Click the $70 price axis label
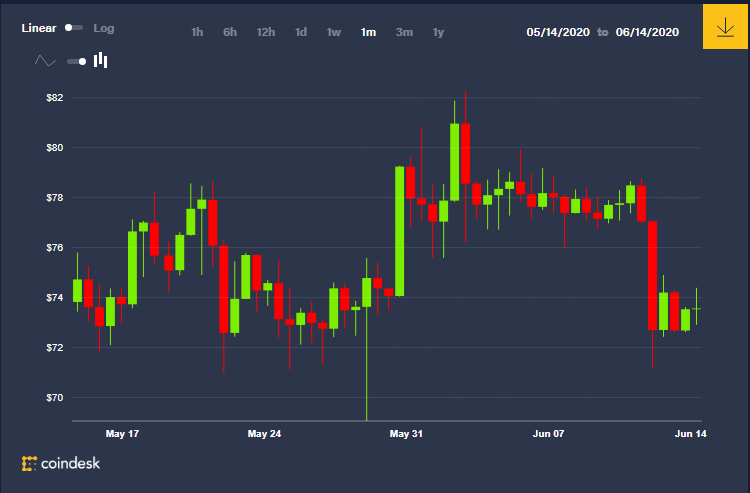Viewport: 750px width, 493px height. point(55,397)
